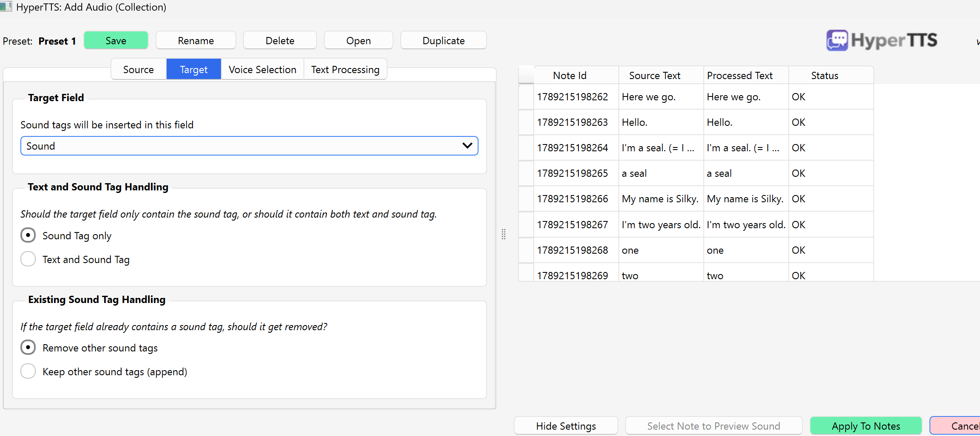Choose 'Remove other sound tags' option

click(x=28, y=348)
